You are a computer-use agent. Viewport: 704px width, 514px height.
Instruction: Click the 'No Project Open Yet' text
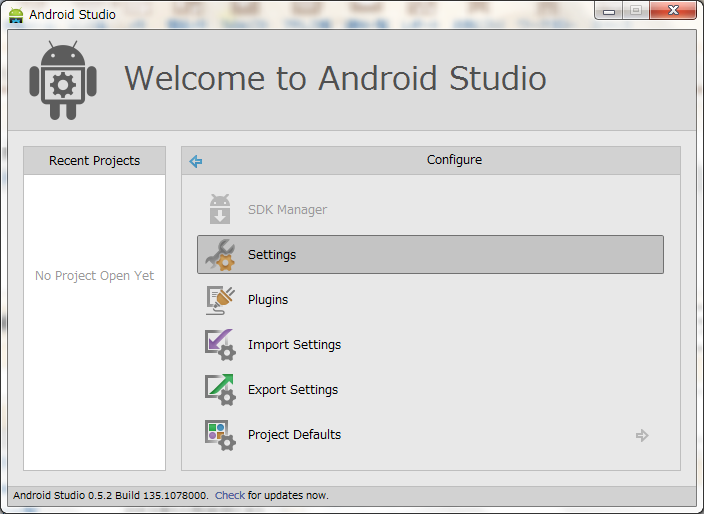(x=94, y=276)
